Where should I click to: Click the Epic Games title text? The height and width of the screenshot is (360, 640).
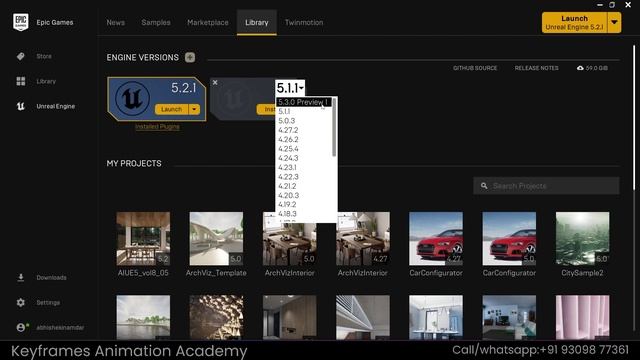55,22
